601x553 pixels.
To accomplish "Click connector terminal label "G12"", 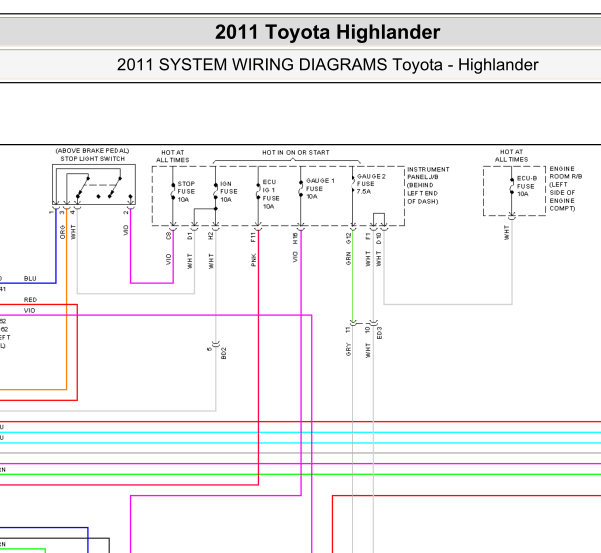I will coord(348,238).
